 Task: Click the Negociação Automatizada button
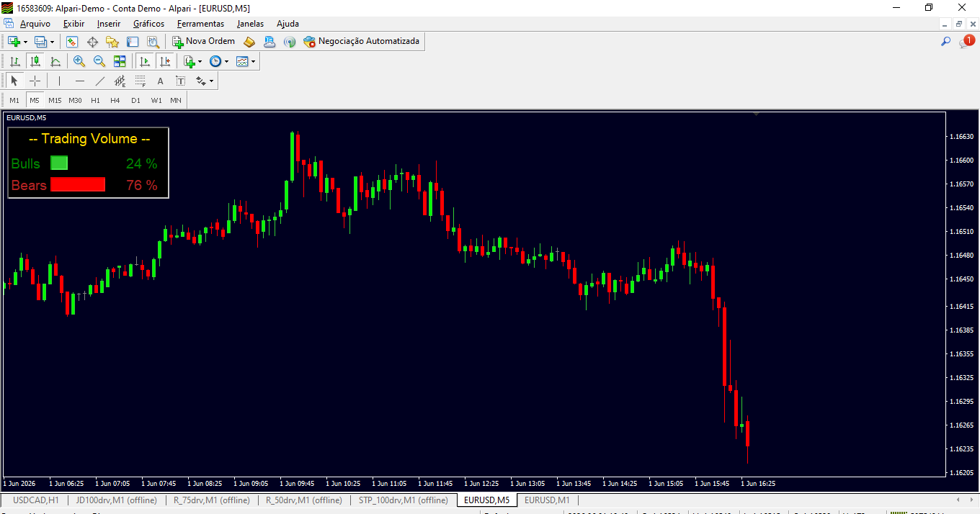(361, 42)
